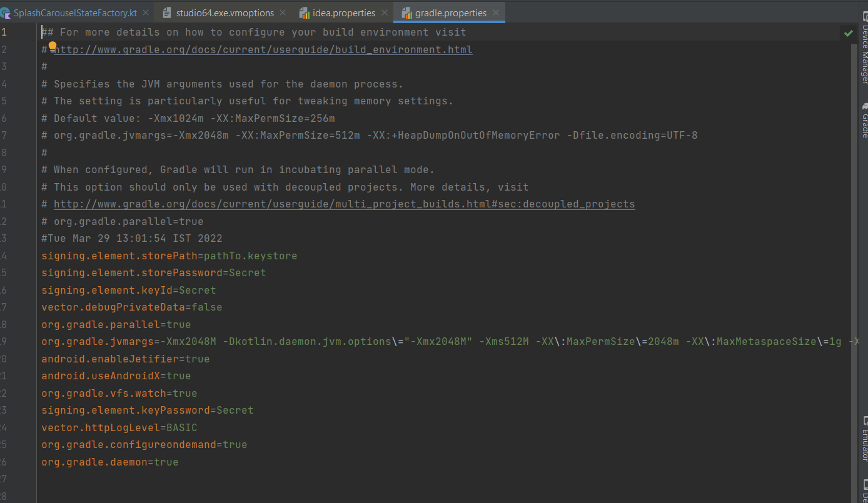Screen dimensions: 868x503
Task: Click android.enableJetifier=true line
Action: click(125, 359)
